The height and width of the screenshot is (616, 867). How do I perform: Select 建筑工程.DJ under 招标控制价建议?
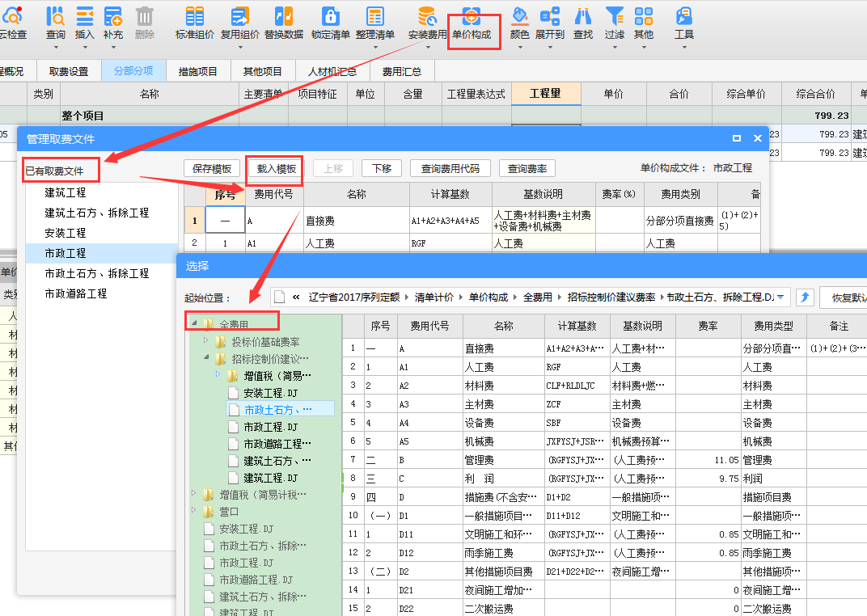[270, 478]
